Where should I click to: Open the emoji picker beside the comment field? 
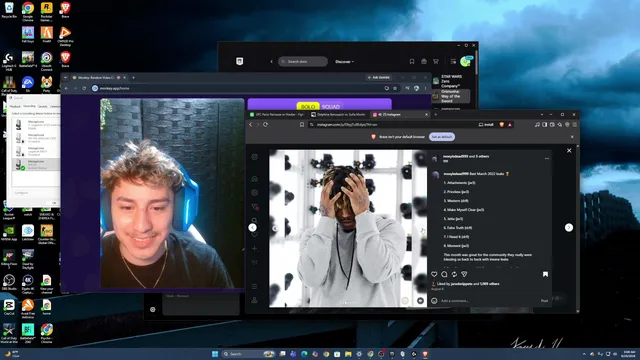(x=434, y=301)
